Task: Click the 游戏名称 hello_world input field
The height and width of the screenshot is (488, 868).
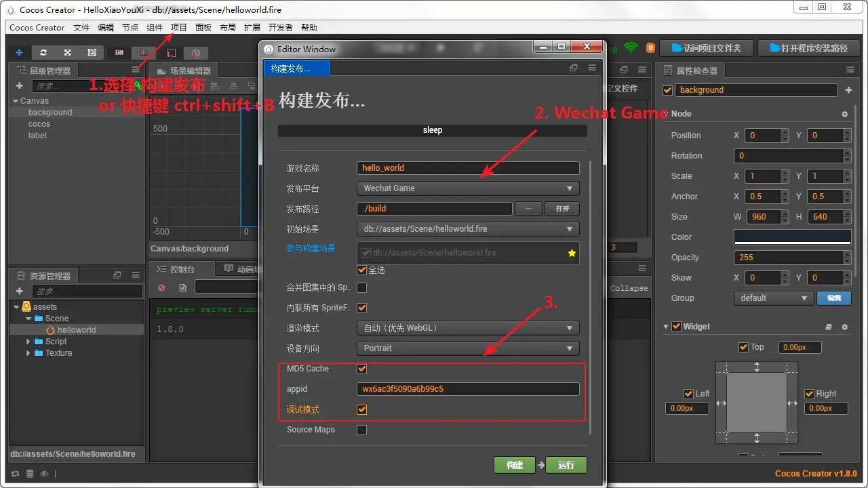Action: 468,168
